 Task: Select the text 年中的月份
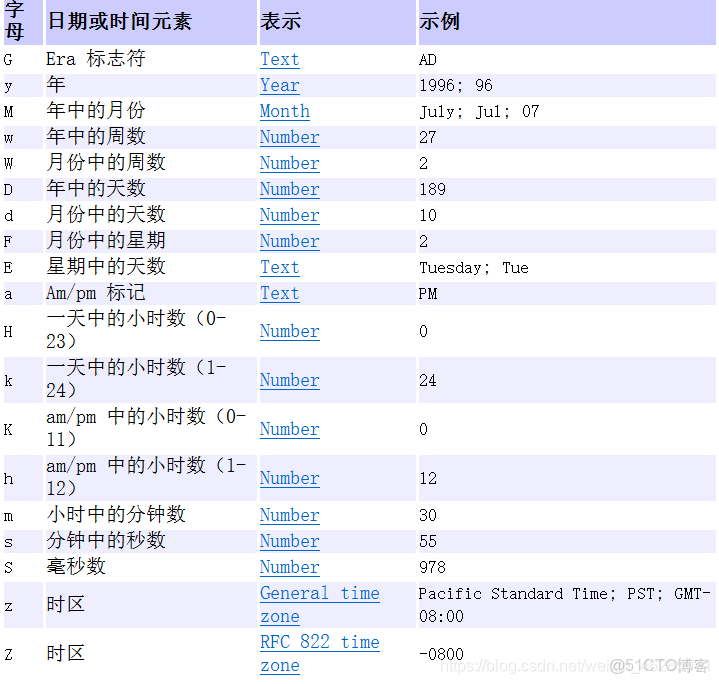coord(96,110)
